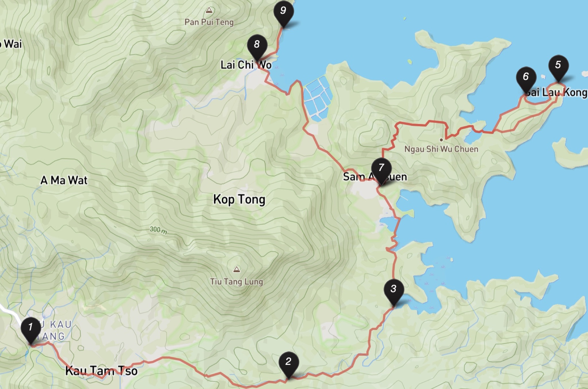This screenshot has width=588, height=389.
Task: Click the 300 m contour elevation label
Action: click(158, 230)
